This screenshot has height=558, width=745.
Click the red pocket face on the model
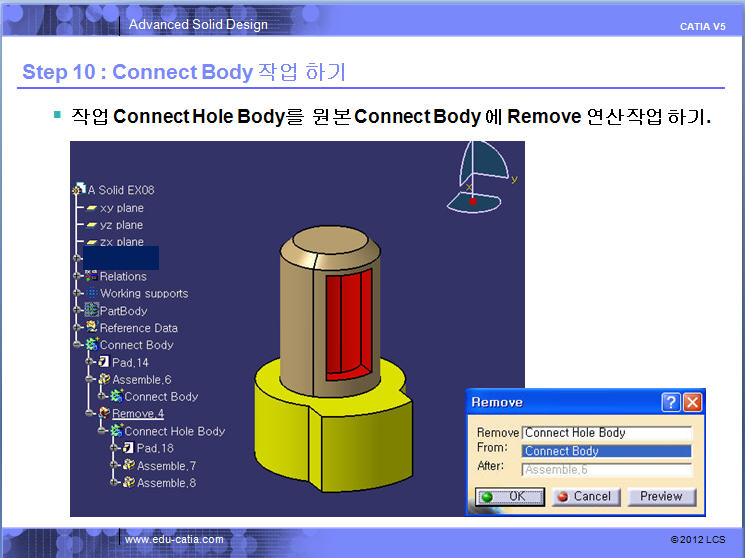[x=345, y=320]
